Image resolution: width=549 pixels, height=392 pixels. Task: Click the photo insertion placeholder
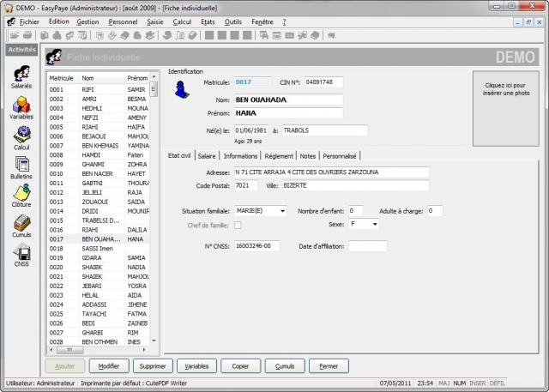click(x=507, y=90)
